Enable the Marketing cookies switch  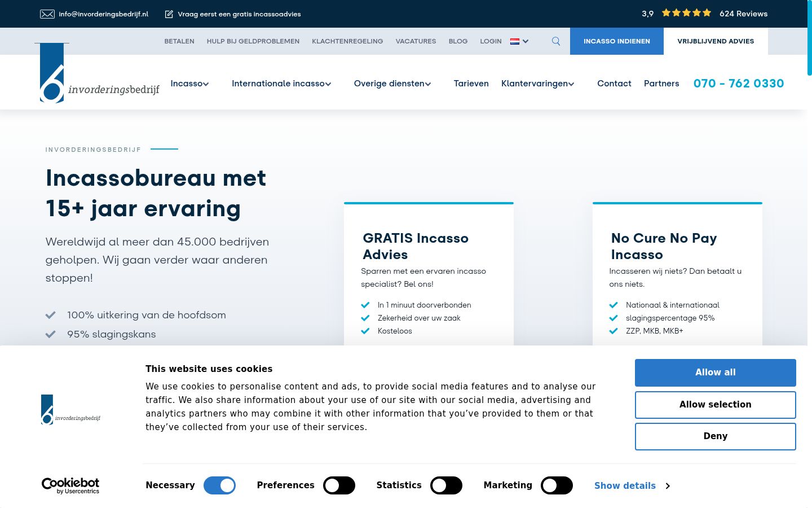557,485
